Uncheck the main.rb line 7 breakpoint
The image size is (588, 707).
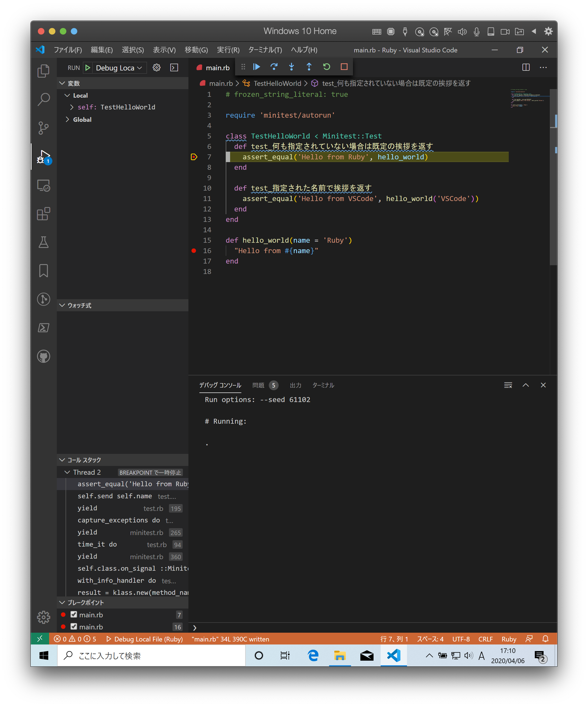[x=74, y=614]
